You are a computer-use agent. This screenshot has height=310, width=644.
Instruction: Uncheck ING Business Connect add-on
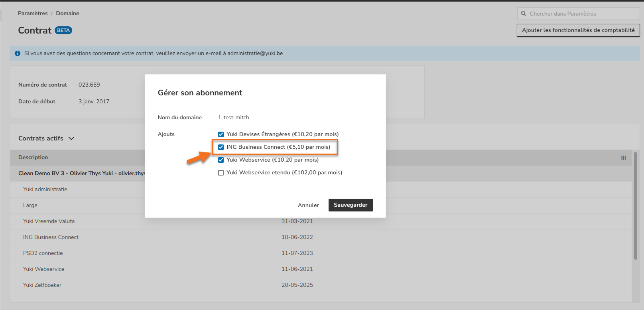point(221,147)
